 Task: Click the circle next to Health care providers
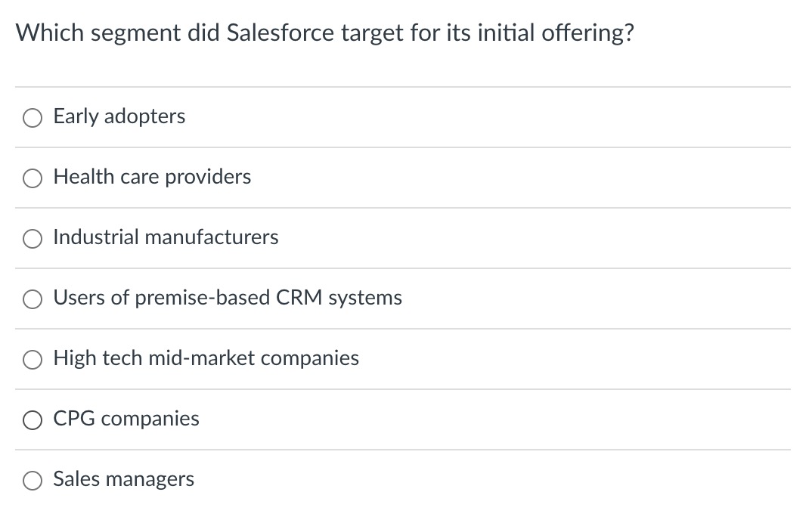point(32,178)
